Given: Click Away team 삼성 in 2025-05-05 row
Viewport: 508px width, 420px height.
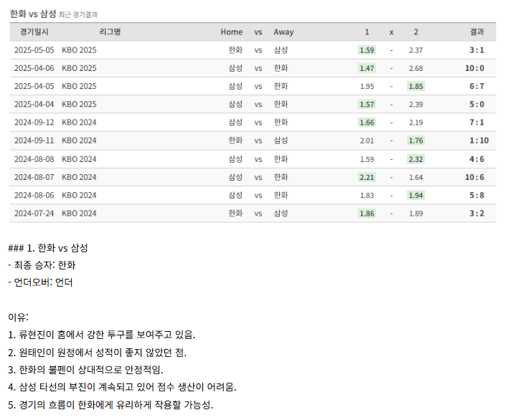Looking at the screenshot, I should click(x=281, y=50).
